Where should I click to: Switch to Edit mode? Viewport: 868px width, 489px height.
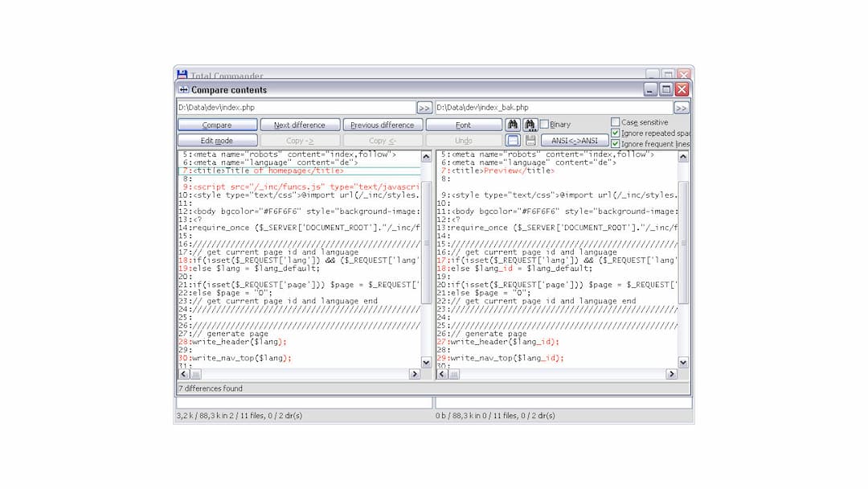[217, 139]
